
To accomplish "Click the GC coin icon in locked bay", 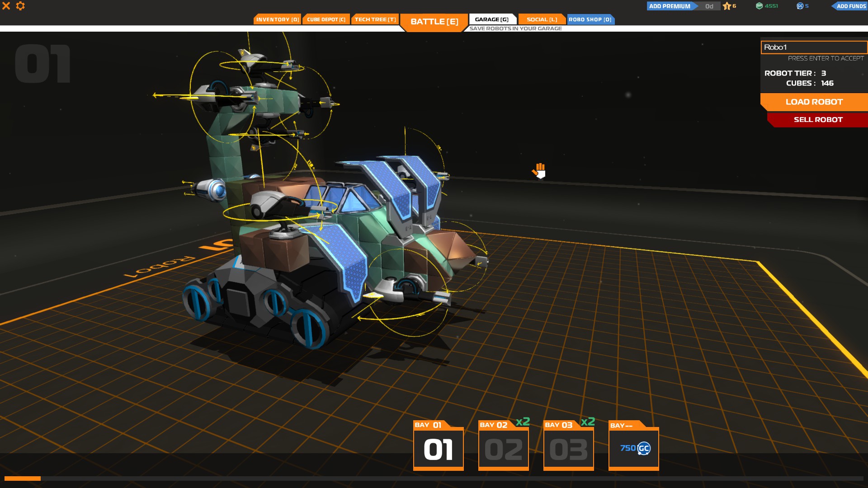I will point(644,449).
